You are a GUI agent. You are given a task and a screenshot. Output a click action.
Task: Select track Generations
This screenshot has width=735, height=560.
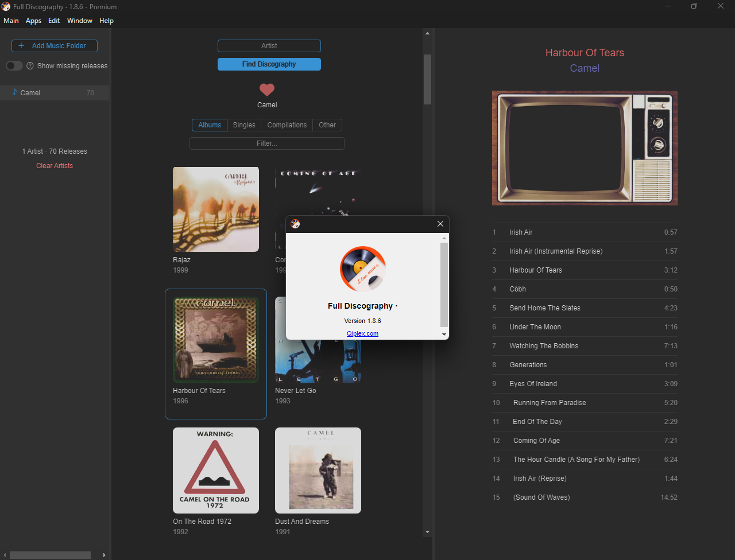pyautogui.click(x=585, y=365)
